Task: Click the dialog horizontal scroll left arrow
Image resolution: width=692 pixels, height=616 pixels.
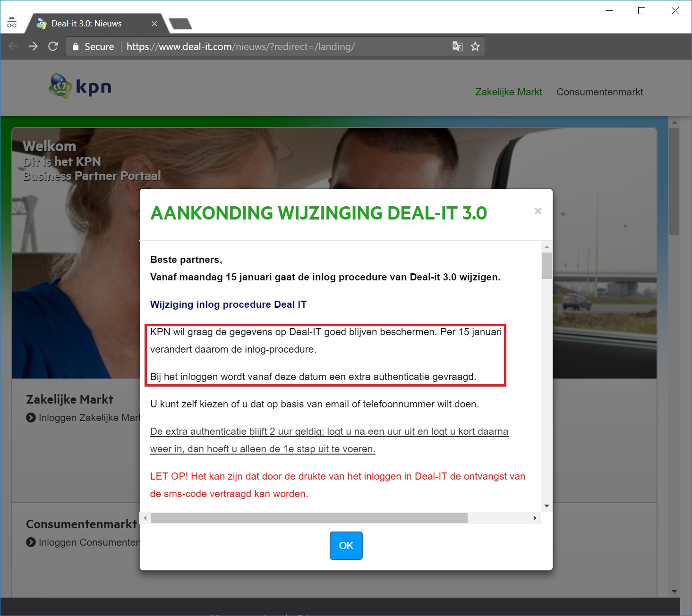Action: tap(145, 518)
